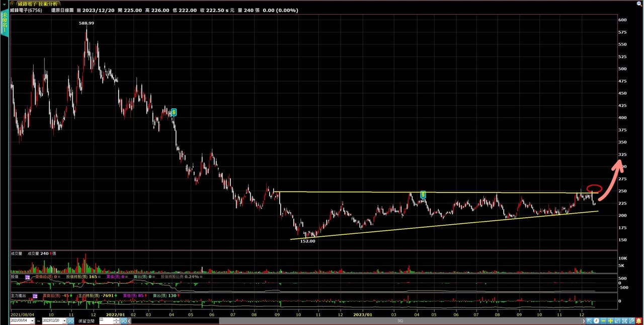Click the 588.99 high price label
The width and height of the screenshot is (644, 325).
tap(87, 23)
